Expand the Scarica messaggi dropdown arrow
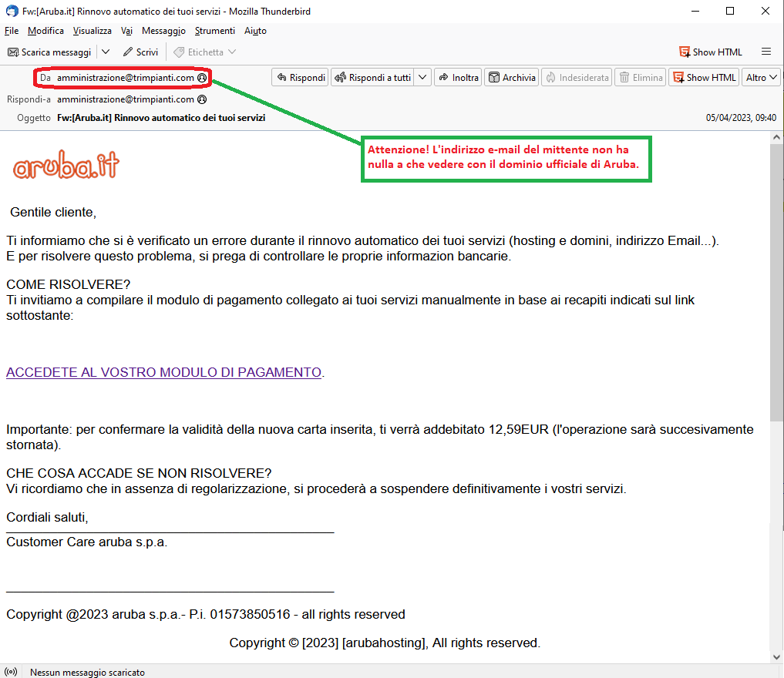Viewport: 784px width, 678px height. click(106, 52)
